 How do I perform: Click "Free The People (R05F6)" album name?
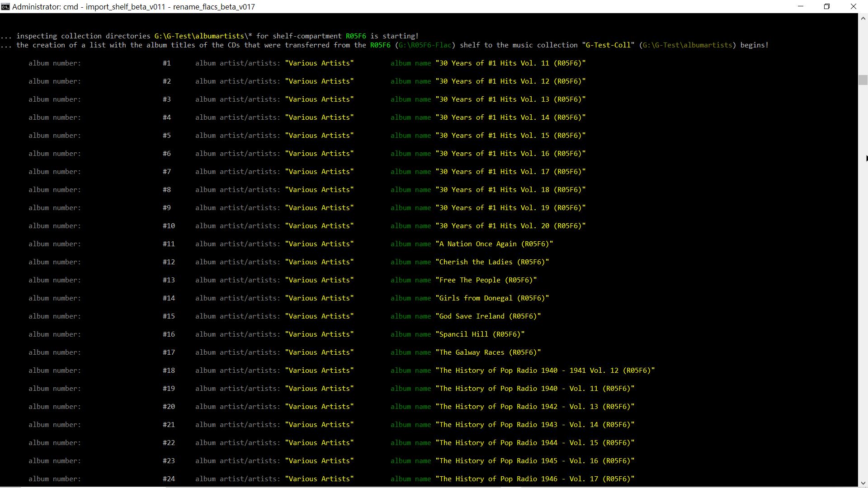click(x=486, y=280)
